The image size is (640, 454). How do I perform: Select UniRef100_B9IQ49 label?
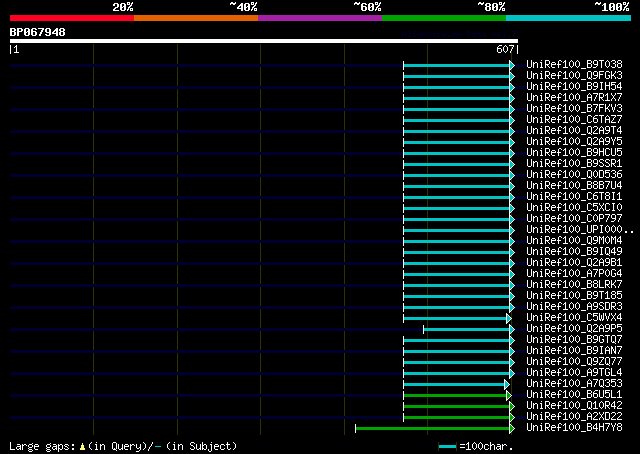(574, 252)
